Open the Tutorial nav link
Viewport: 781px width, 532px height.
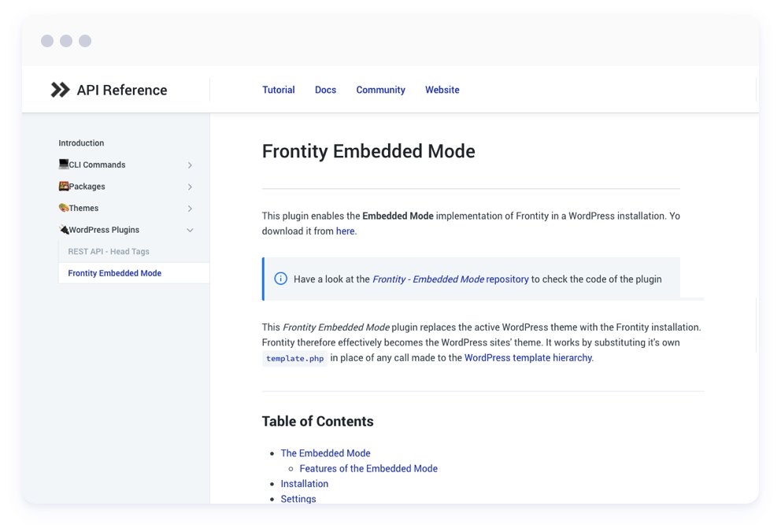279,90
